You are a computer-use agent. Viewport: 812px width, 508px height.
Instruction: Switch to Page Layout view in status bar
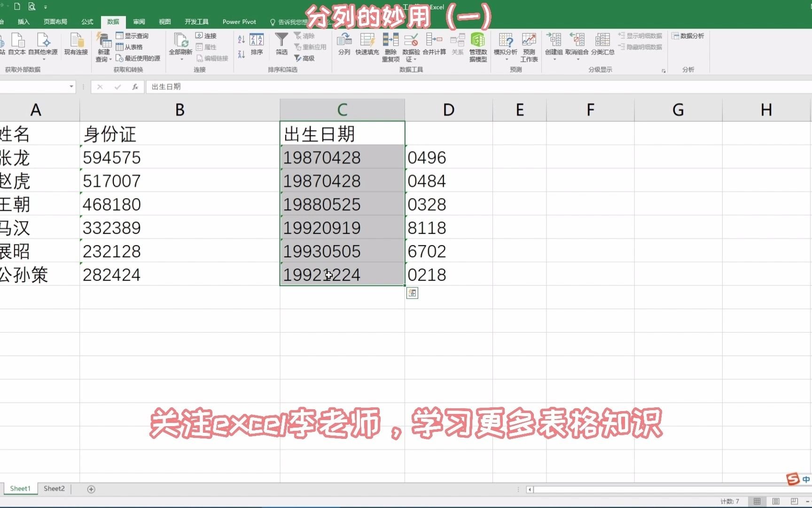tap(776, 501)
